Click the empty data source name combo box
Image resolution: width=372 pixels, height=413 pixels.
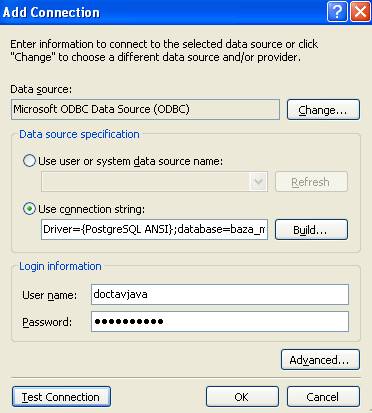[x=154, y=182]
